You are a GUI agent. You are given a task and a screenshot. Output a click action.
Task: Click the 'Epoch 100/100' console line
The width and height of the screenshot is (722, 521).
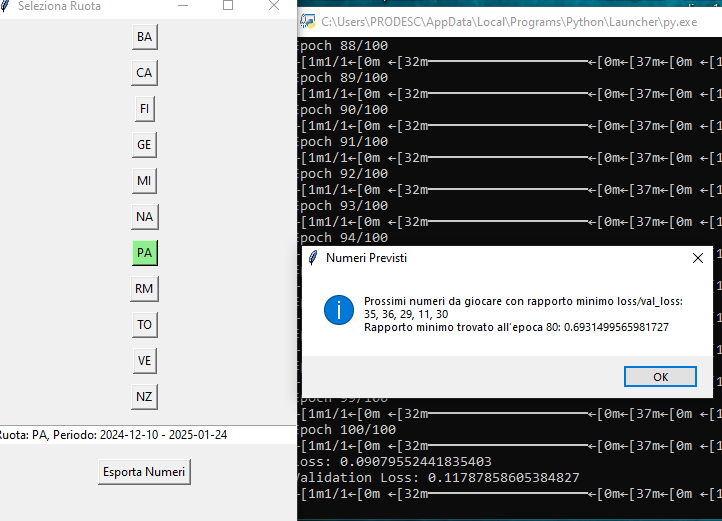(347, 430)
